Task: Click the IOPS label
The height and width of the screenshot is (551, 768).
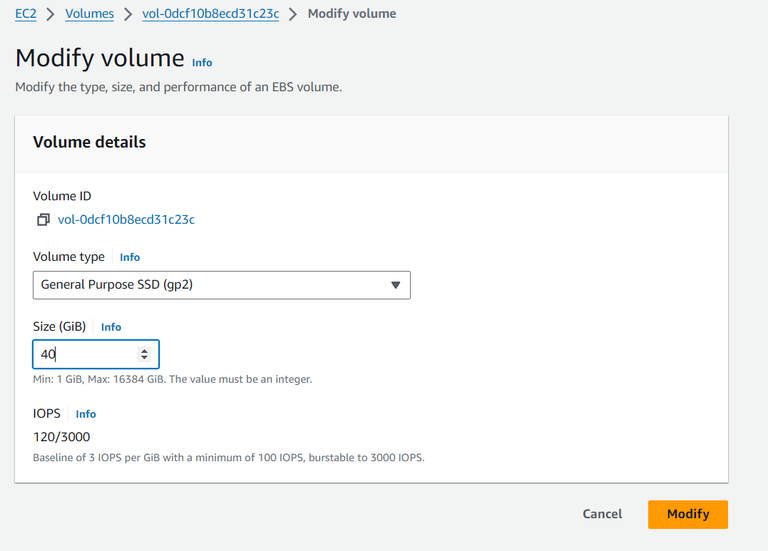Action: click(x=47, y=413)
